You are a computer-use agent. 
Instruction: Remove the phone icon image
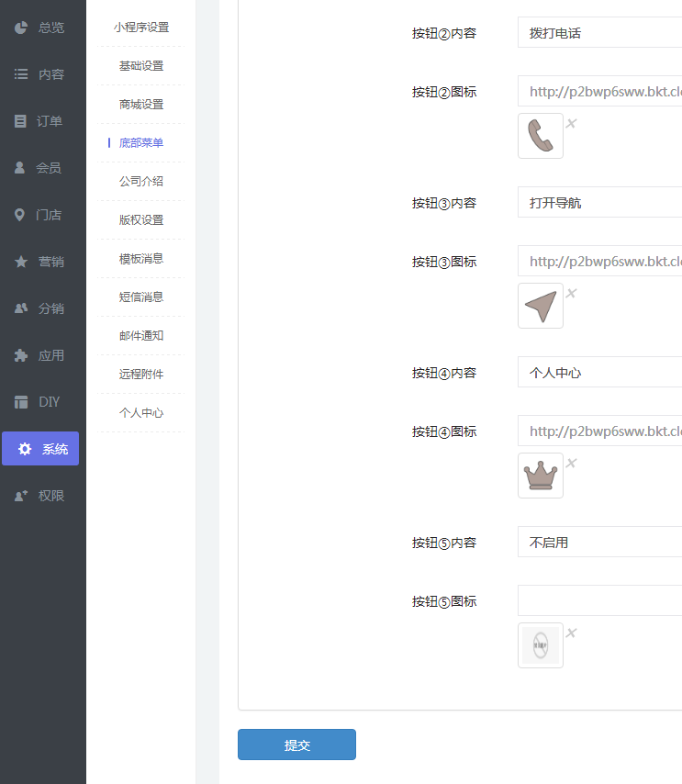571,123
